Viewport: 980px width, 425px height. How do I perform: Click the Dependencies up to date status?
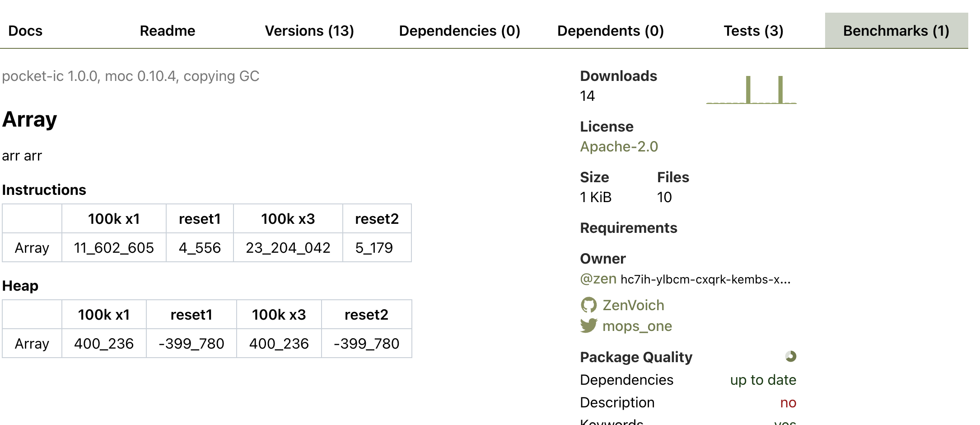tap(763, 380)
